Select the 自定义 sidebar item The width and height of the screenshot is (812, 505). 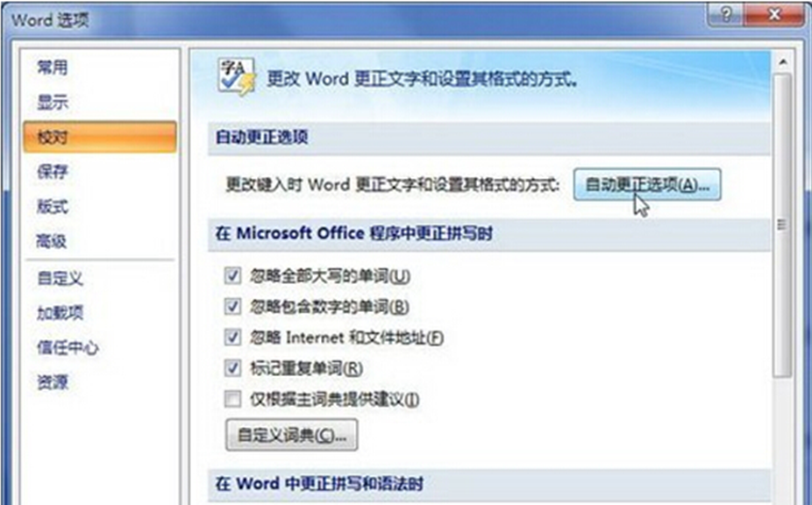pos(61,278)
